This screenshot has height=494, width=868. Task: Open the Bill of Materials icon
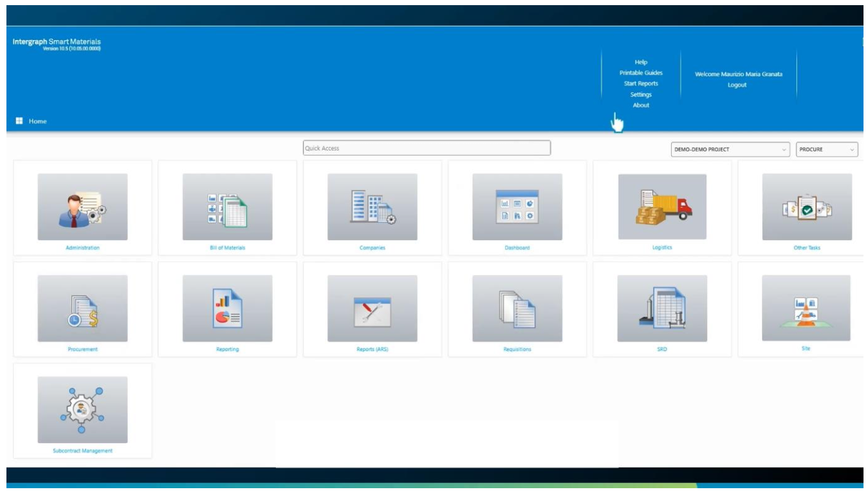[x=227, y=207]
